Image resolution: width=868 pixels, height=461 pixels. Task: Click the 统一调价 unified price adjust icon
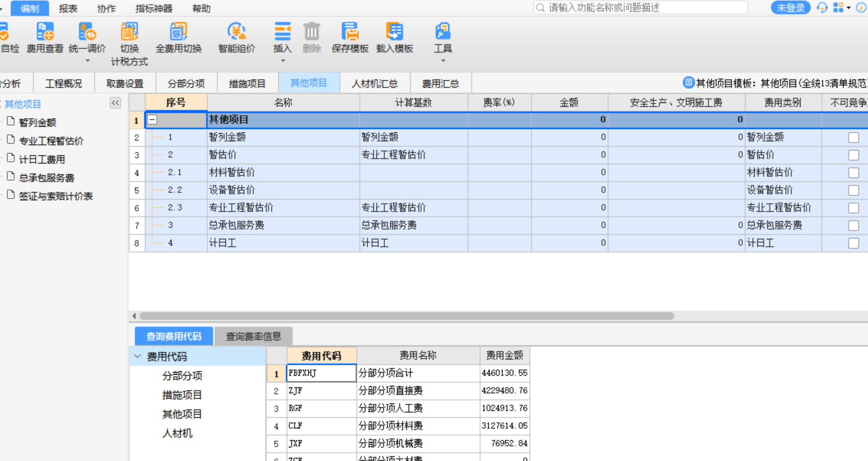(87, 32)
